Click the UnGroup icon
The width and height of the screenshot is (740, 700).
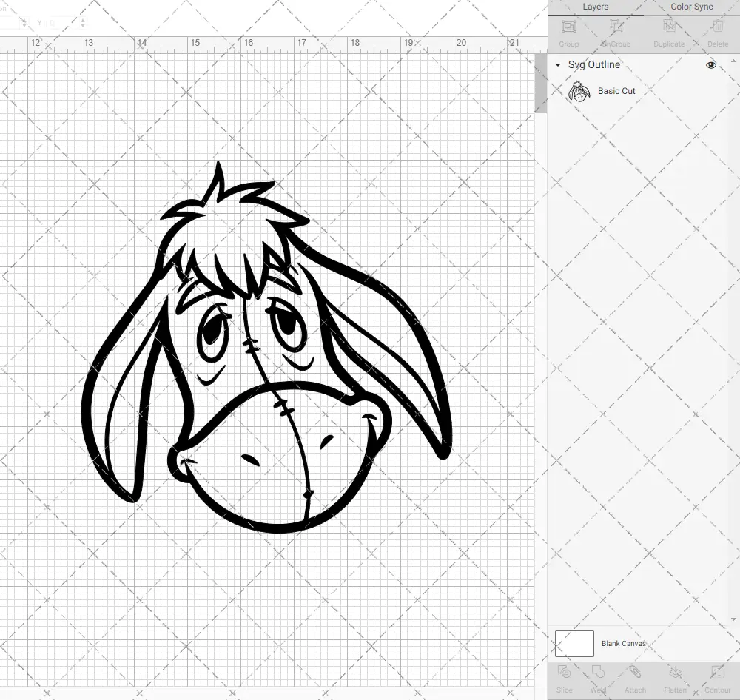(x=616, y=27)
